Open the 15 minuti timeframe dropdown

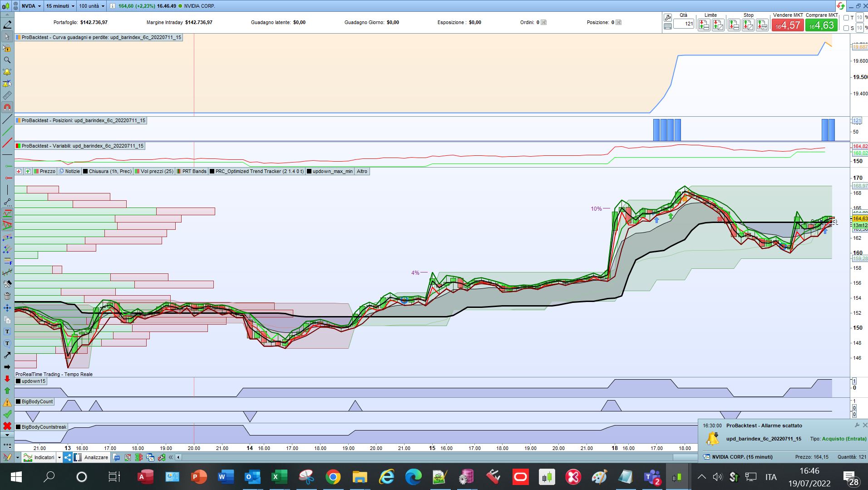click(x=60, y=6)
